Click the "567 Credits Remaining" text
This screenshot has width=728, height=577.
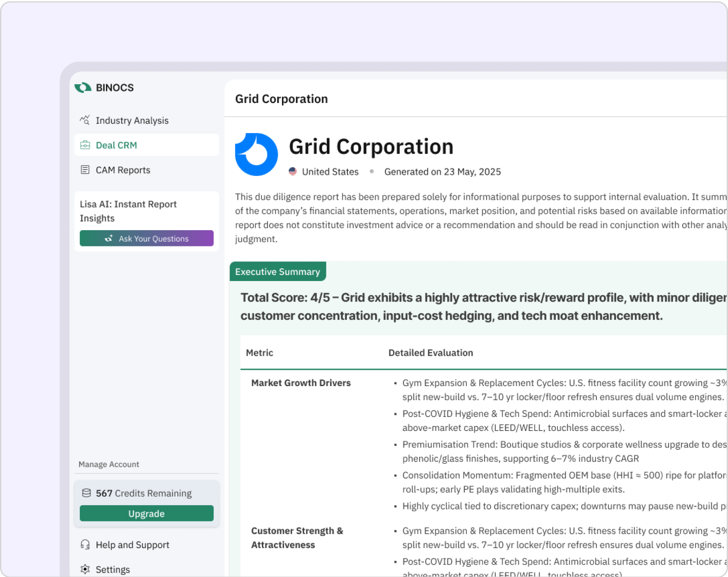tap(144, 493)
